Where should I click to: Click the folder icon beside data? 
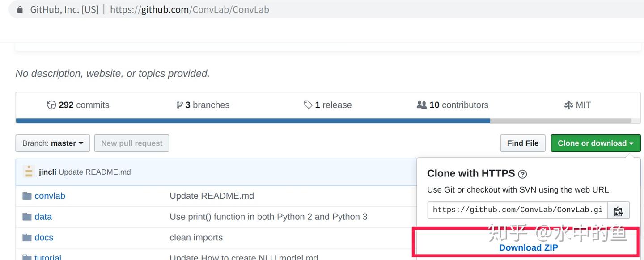click(27, 217)
